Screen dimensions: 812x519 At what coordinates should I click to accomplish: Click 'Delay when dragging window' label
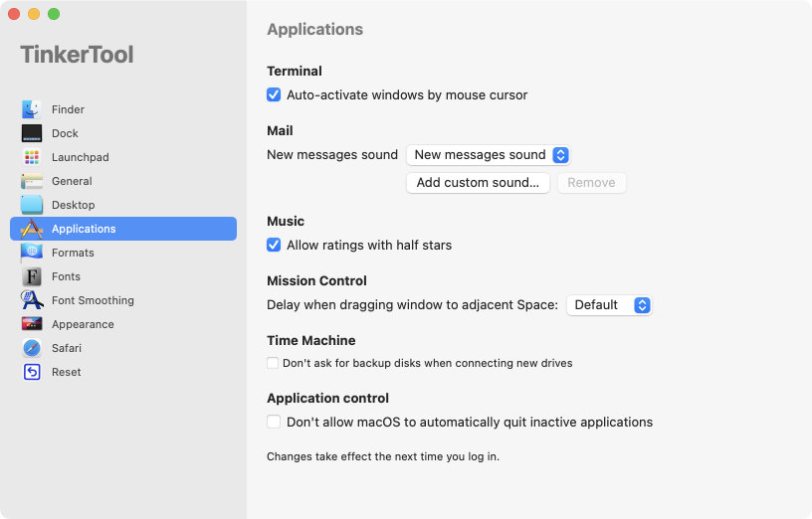[x=412, y=305]
